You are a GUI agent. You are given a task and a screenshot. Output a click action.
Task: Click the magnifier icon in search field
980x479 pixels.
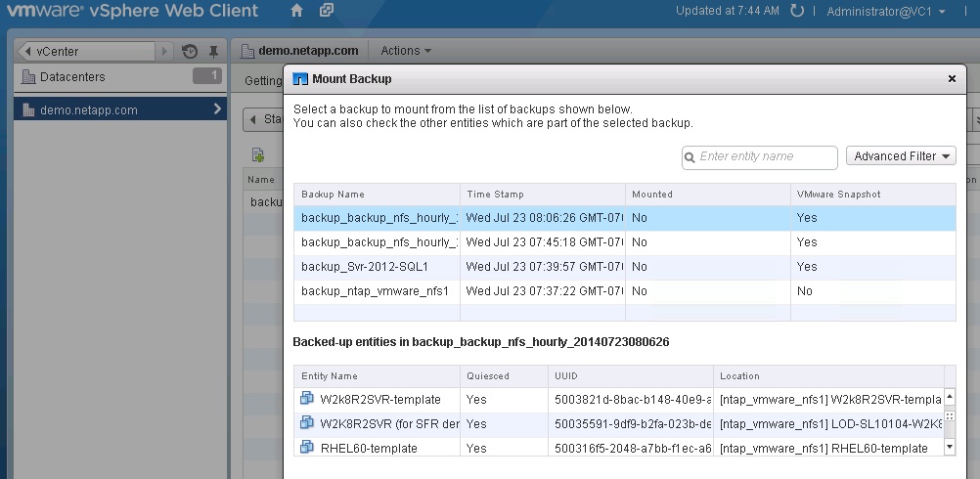pos(690,157)
